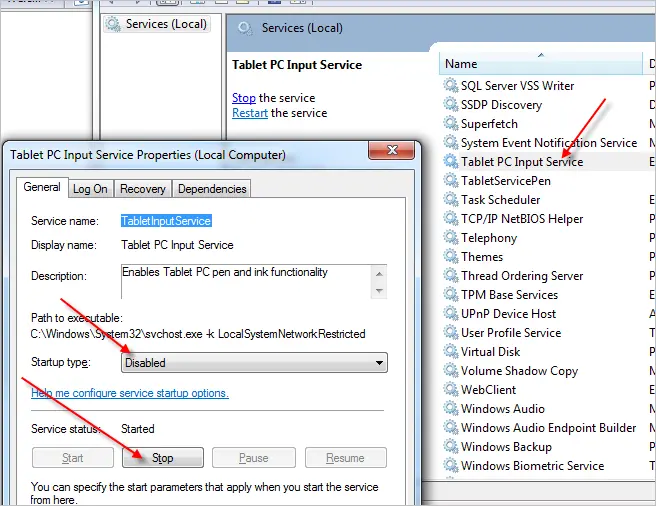656x506 pixels.
Task: Select the User Profile Service row
Action: pyautogui.click(x=511, y=333)
